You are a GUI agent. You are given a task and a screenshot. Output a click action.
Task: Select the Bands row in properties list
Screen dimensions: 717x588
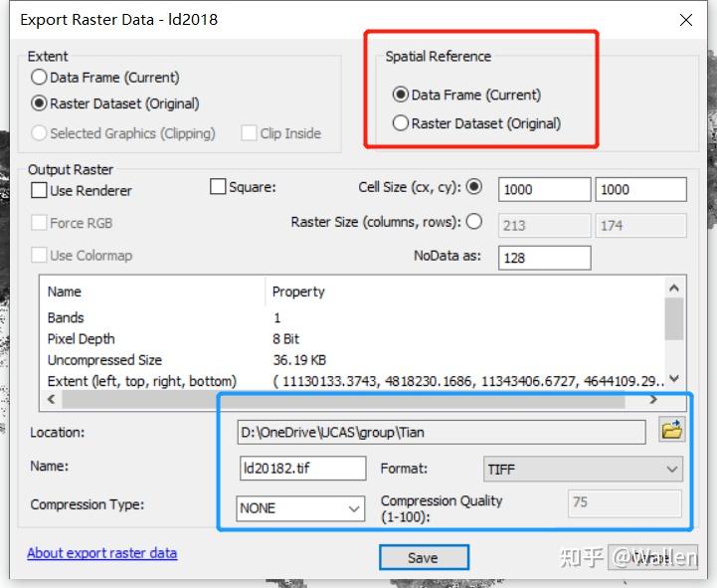353,317
